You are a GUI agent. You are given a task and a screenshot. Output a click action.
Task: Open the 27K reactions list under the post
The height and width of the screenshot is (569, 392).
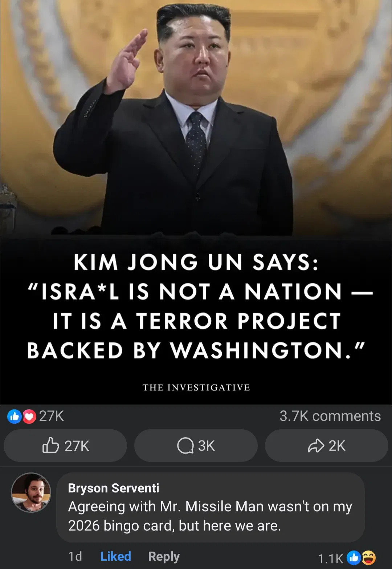[52, 416]
